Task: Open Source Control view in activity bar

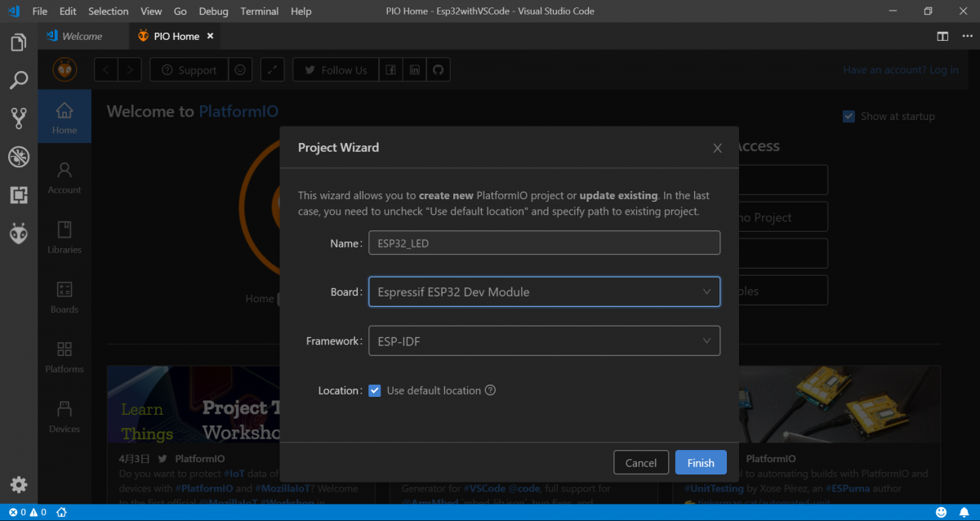Action: click(x=19, y=118)
